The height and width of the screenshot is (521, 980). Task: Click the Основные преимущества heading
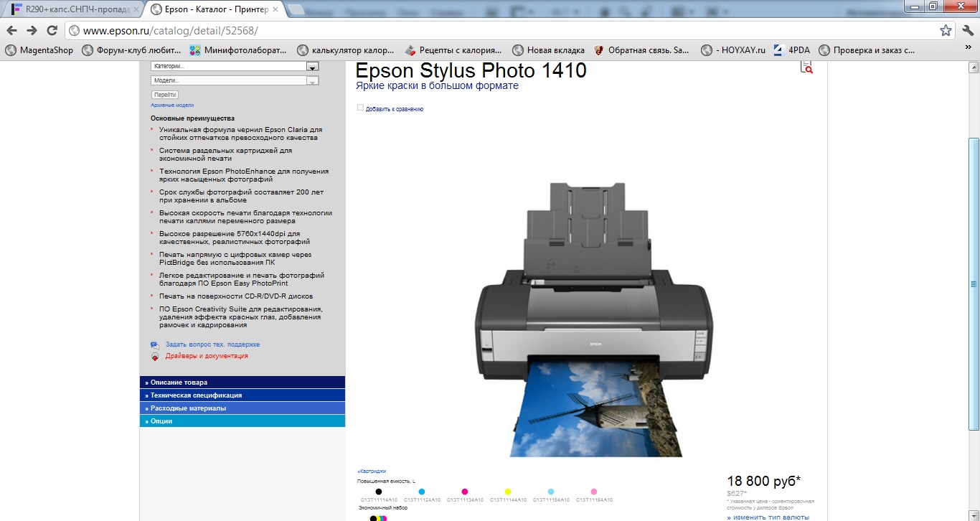tap(192, 118)
